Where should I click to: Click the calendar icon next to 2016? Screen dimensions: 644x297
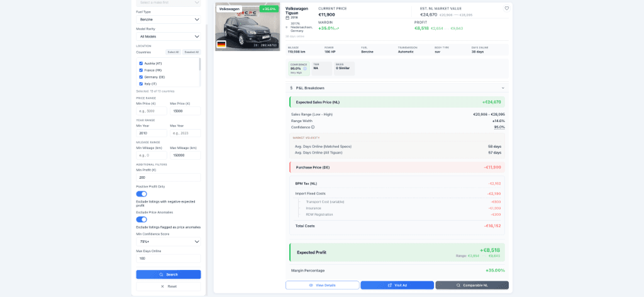(x=287, y=18)
